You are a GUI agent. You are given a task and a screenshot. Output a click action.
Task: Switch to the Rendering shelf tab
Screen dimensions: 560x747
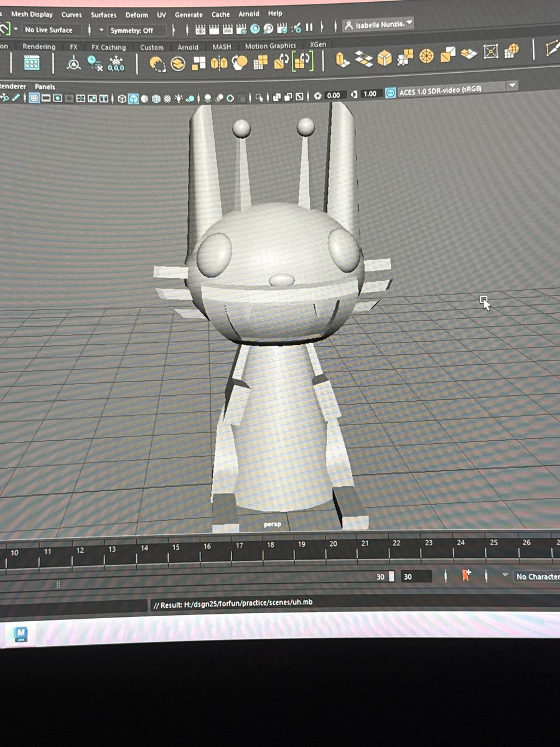tap(39, 47)
